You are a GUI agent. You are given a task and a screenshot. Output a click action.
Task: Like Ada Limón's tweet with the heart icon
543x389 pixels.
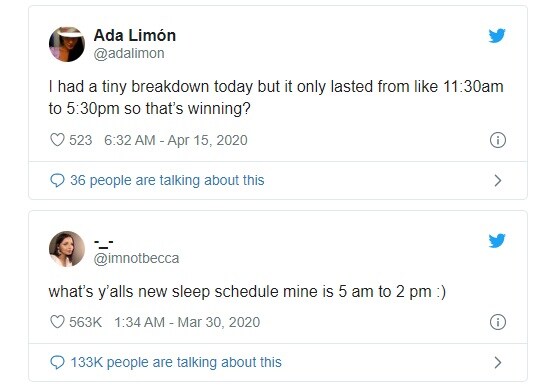[57, 140]
